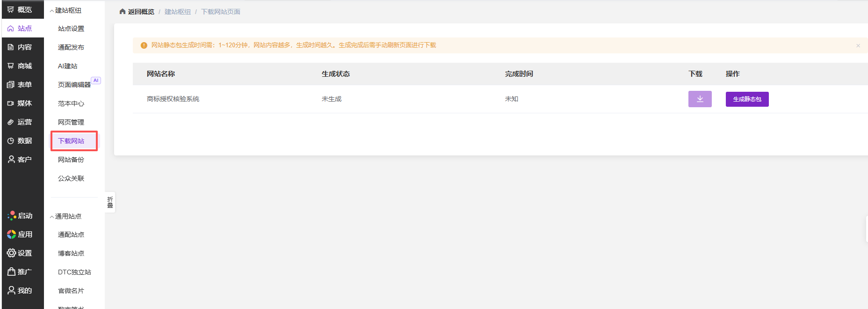Select 网站备份 in the submenu

click(x=71, y=160)
